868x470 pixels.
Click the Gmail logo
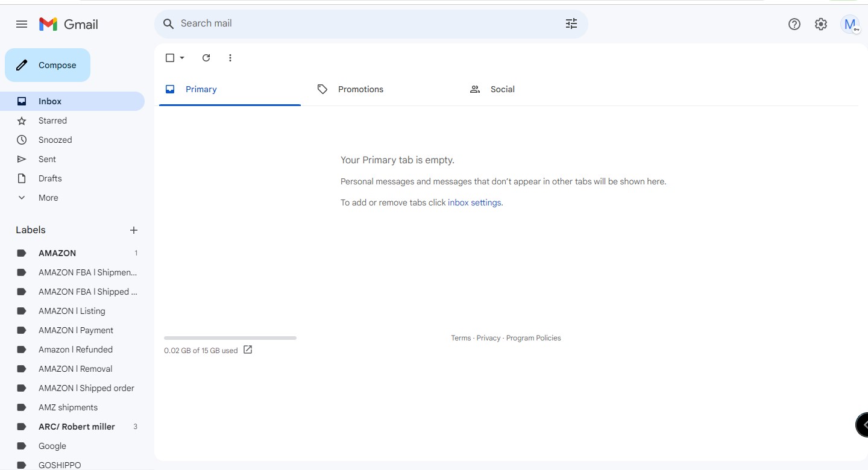click(68, 24)
